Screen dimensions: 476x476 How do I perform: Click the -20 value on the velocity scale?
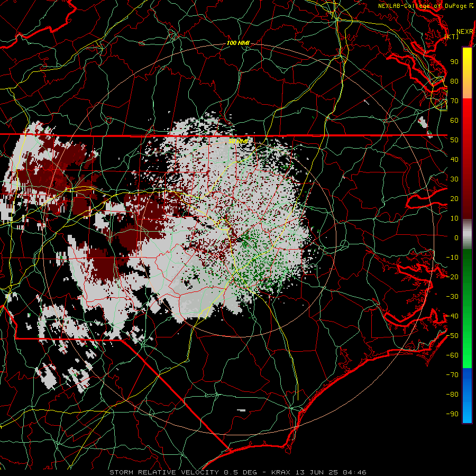(452, 277)
